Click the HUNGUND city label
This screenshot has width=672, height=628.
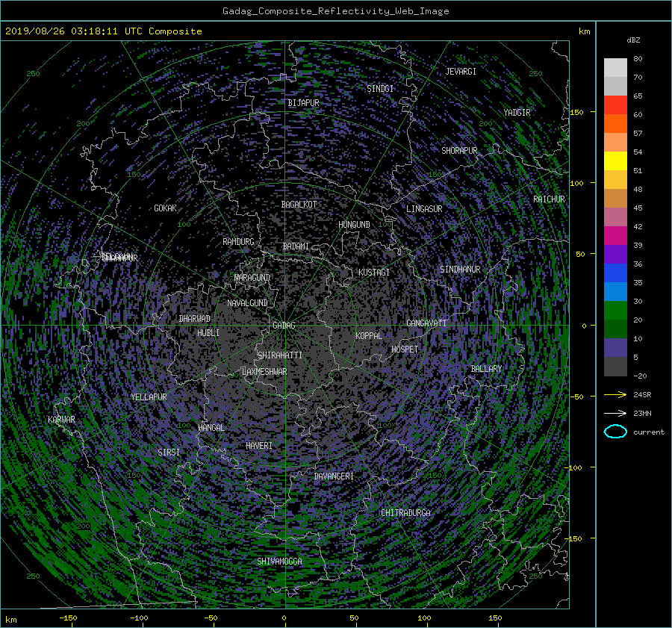[x=354, y=225]
